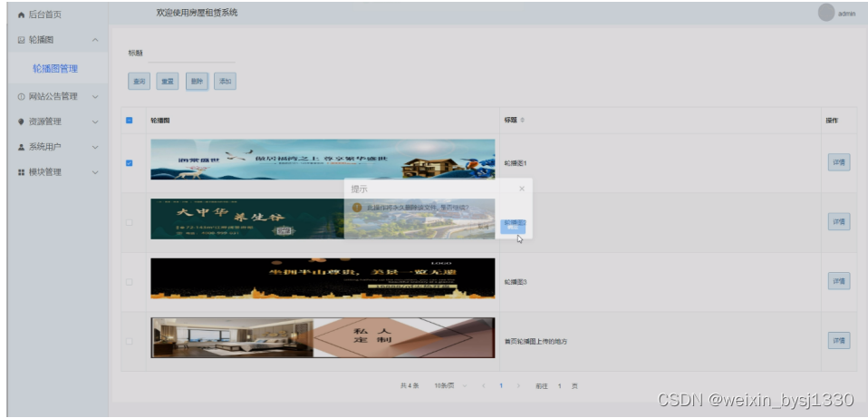Open 详情 for the 首页轮播图上传的地方 row
The height and width of the screenshot is (418, 868).
(x=839, y=341)
